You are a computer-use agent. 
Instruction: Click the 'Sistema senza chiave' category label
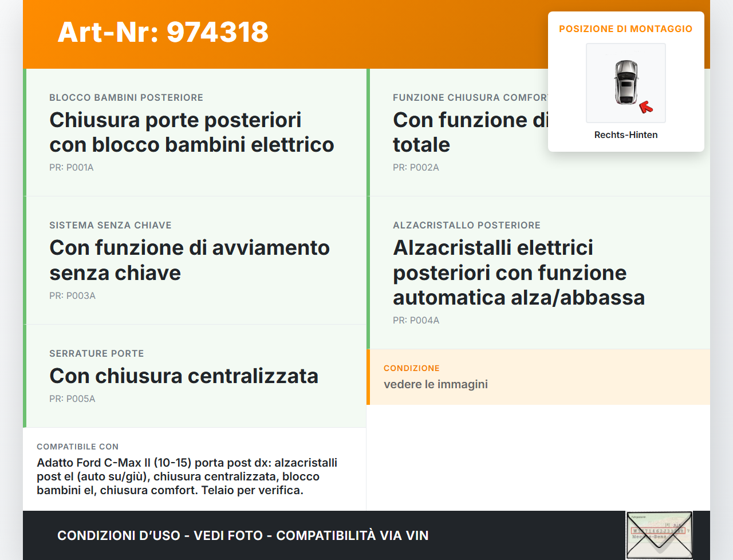(x=111, y=225)
